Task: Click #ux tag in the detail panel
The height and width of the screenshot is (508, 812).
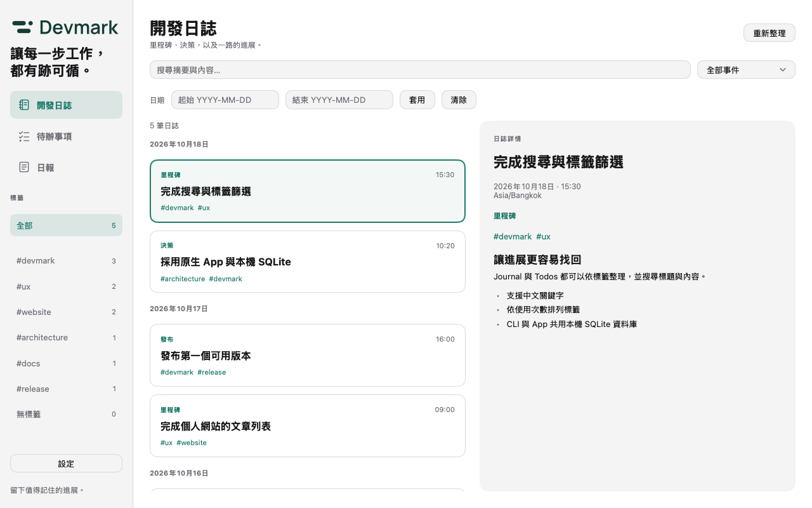Action: (x=543, y=236)
